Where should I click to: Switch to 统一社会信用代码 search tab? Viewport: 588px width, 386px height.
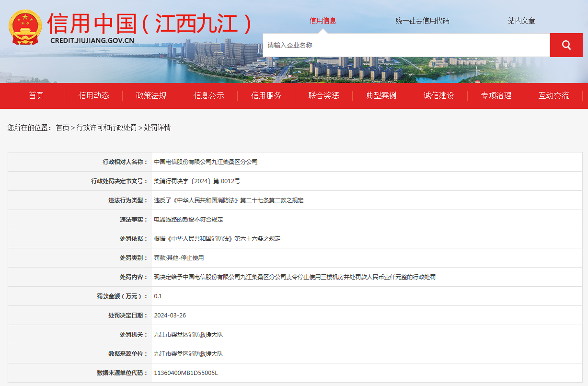[422, 21]
